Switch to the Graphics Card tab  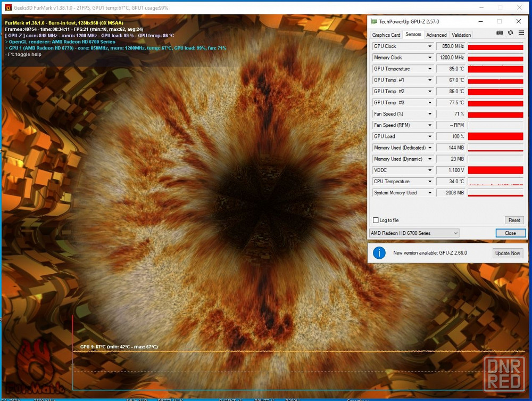pyautogui.click(x=386, y=35)
